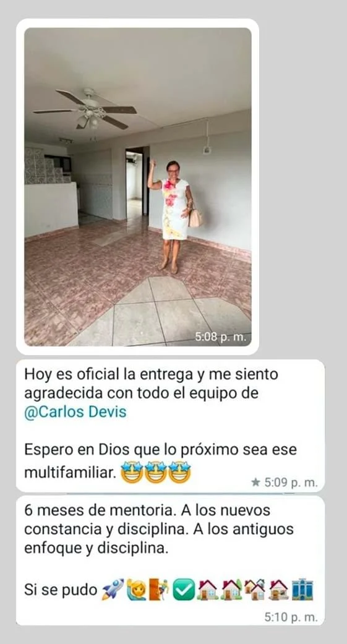Image resolution: width=347 pixels, height=644 pixels.
Task: Click the 'Si se pudo' text line
Action: click(x=61, y=590)
